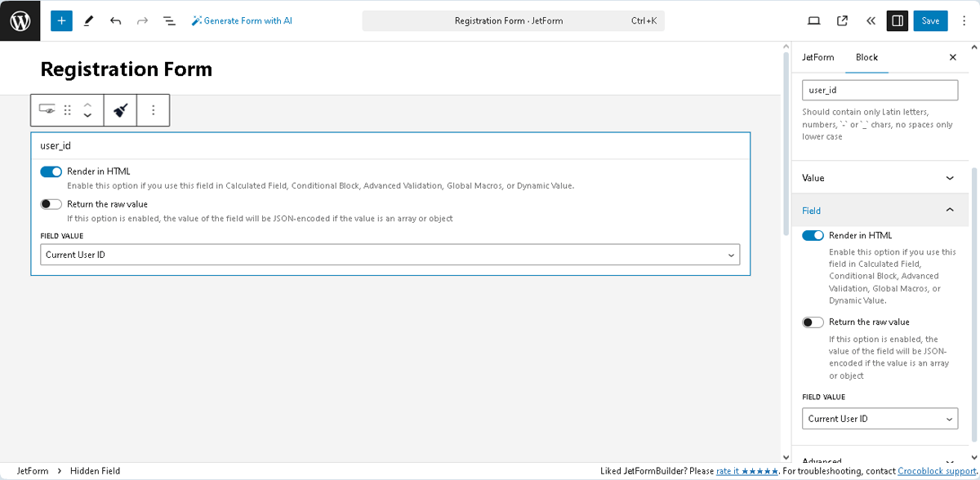Expand the Value section in sidebar
The width and height of the screenshot is (980, 480).
(880, 177)
